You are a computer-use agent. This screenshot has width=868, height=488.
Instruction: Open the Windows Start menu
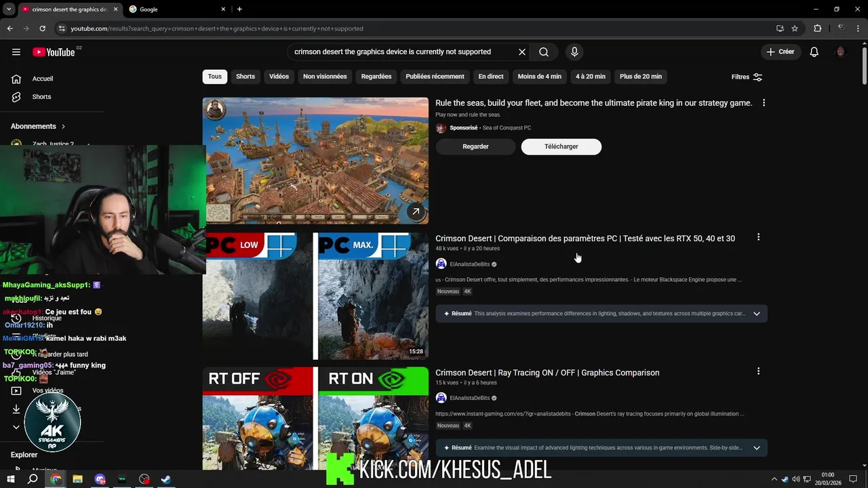tap(11, 479)
